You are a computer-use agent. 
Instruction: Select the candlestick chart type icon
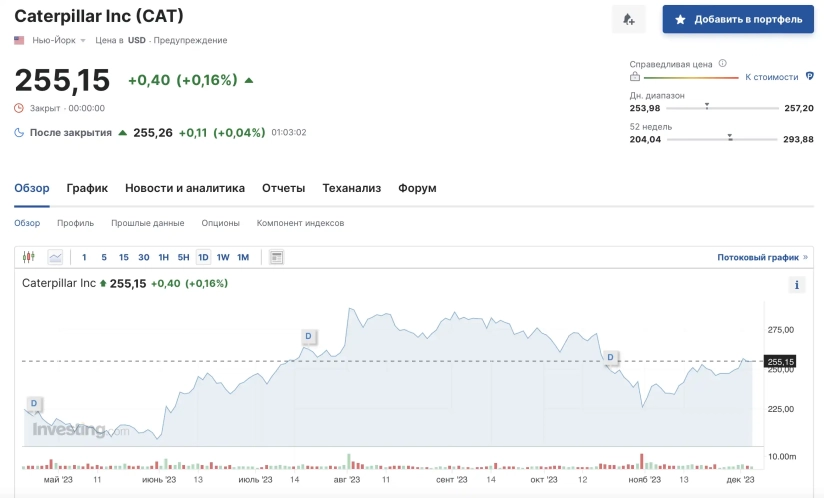click(29, 257)
